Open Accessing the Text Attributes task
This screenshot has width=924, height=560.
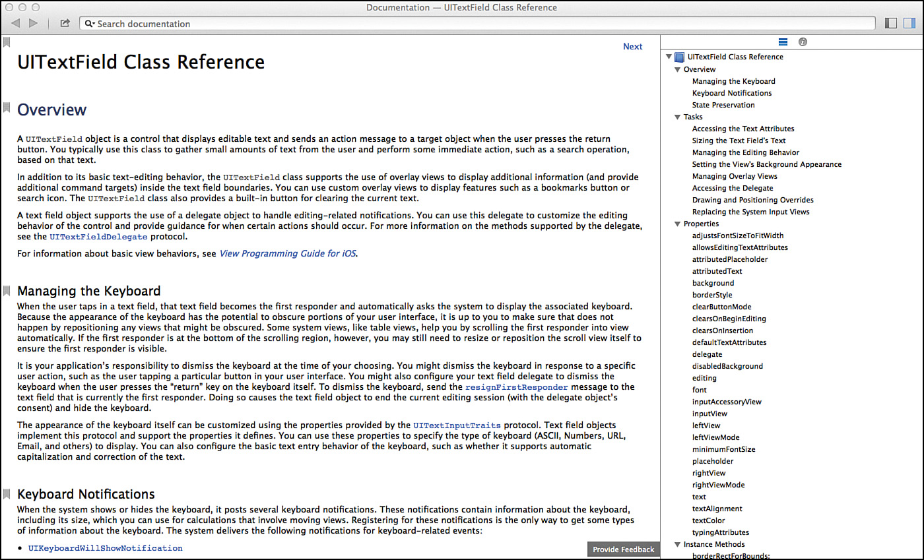pos(743,129)
